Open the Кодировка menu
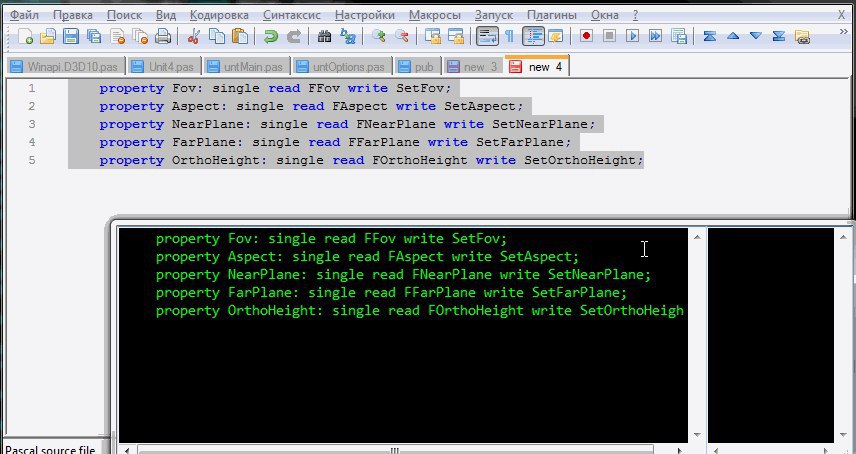856x454 pixels. coord(219,16)
